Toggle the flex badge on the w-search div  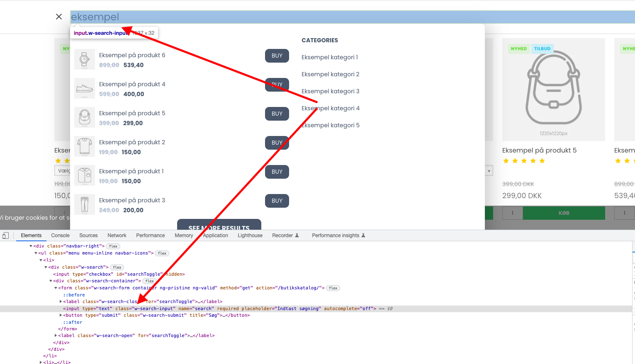117,267
